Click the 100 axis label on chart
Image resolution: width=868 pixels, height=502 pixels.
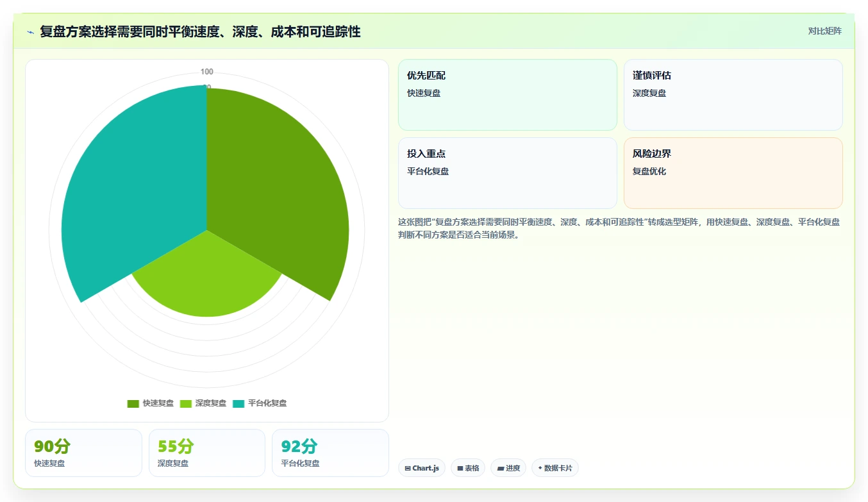[206, 72]
